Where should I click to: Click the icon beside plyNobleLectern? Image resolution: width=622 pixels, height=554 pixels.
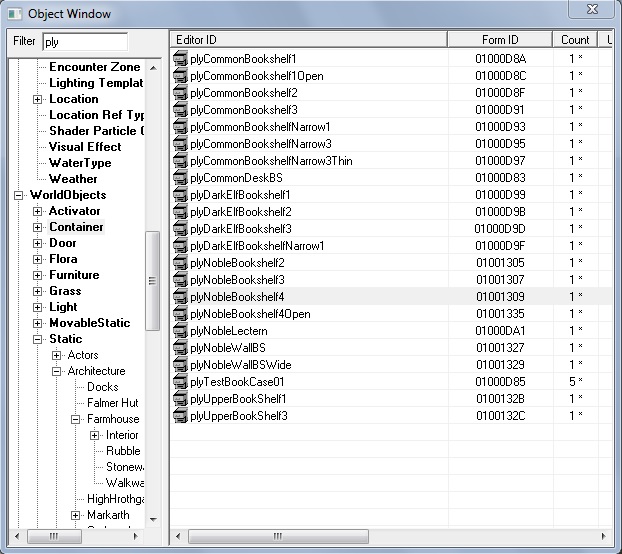coord(180,331)
